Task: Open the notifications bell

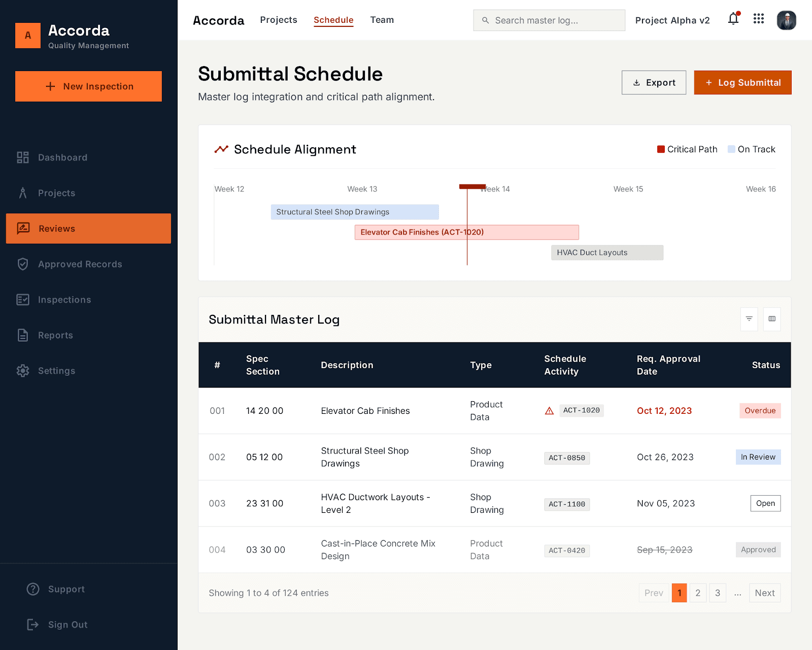Action: [x=733, y=19]
